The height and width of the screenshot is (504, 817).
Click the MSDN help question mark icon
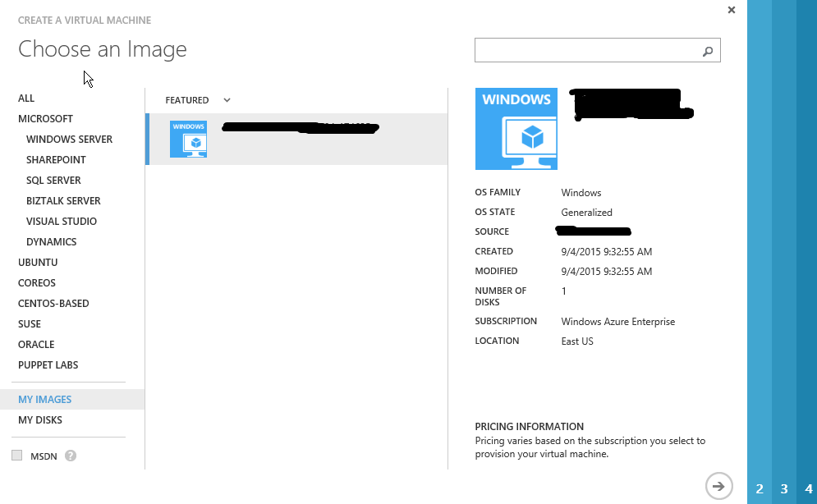(x=71, y=456)
